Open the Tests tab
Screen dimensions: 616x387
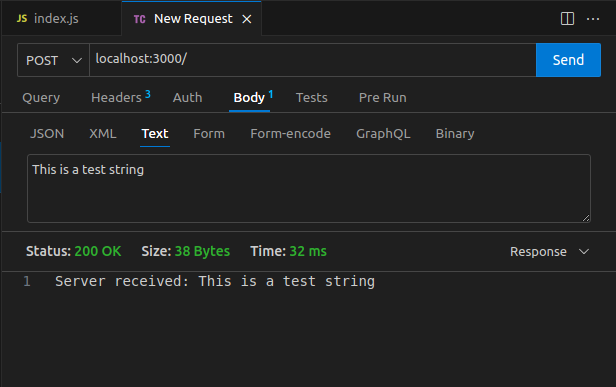[312, 97]
